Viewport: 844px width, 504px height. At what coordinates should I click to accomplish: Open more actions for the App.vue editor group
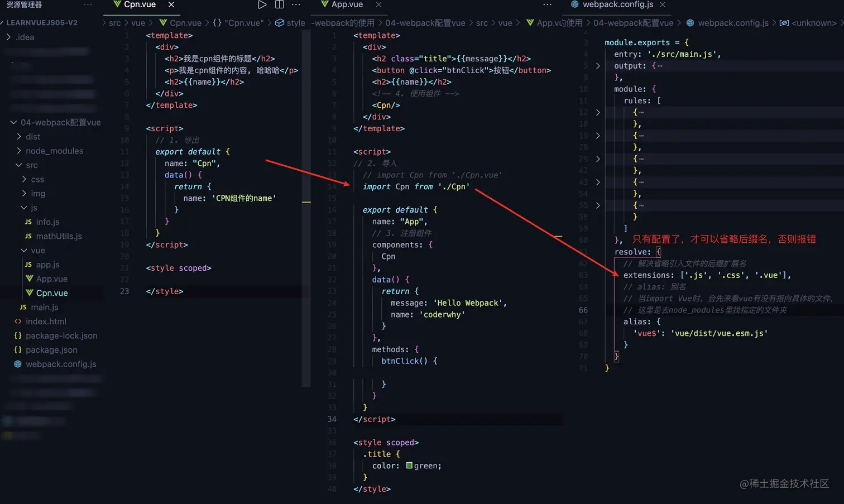pyautogui.click(x=547, y=4)
